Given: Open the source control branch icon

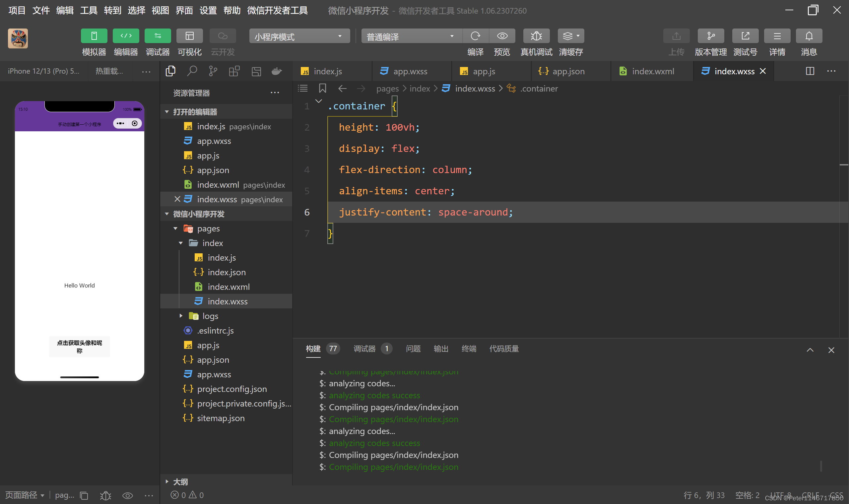Looking at the screenshot, I should (x=213, y=71).
